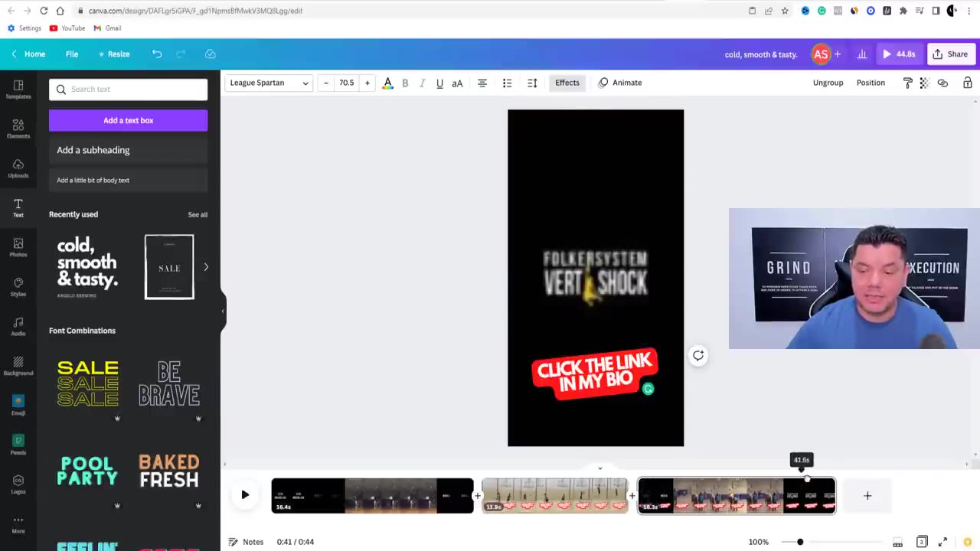
Task: Toggle uppercase aA text formatting
Action: pyautogui.click(x=457, y=83)
